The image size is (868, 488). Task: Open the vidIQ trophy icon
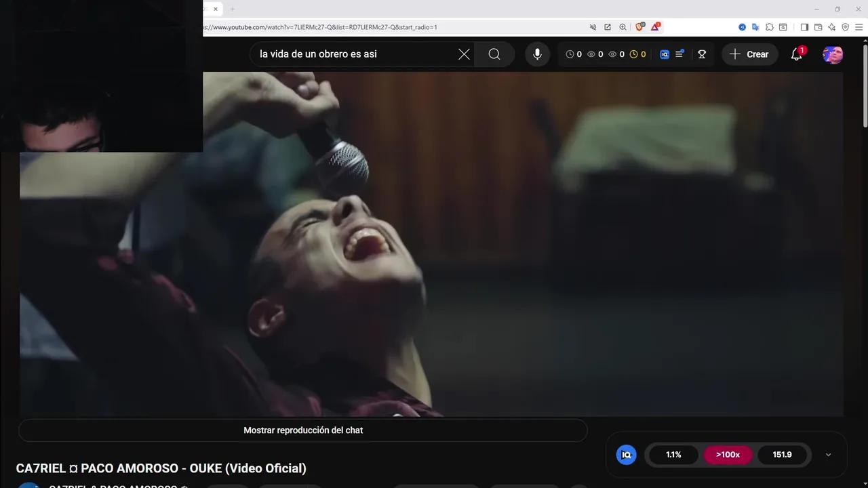click(x=702, y=54)
